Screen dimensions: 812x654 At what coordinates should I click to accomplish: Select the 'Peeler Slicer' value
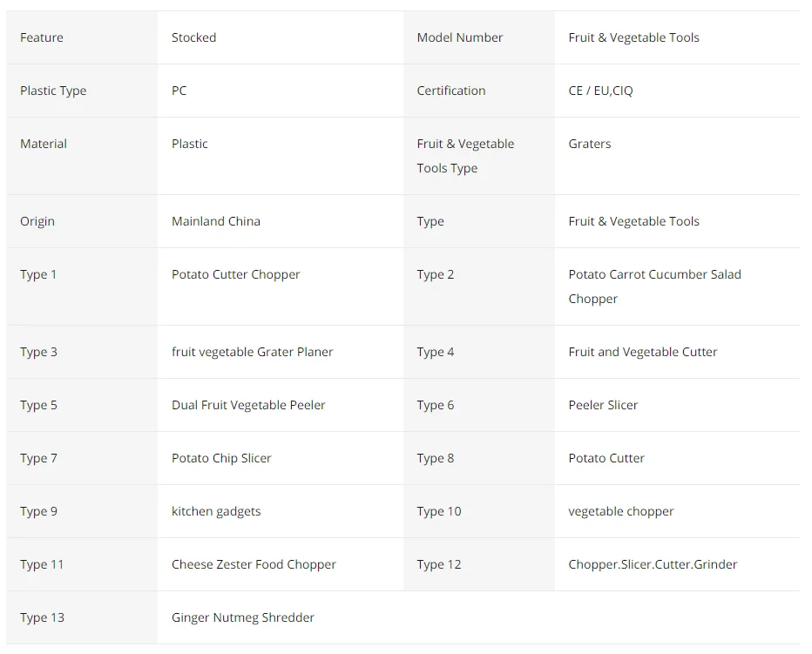[603, 405]
